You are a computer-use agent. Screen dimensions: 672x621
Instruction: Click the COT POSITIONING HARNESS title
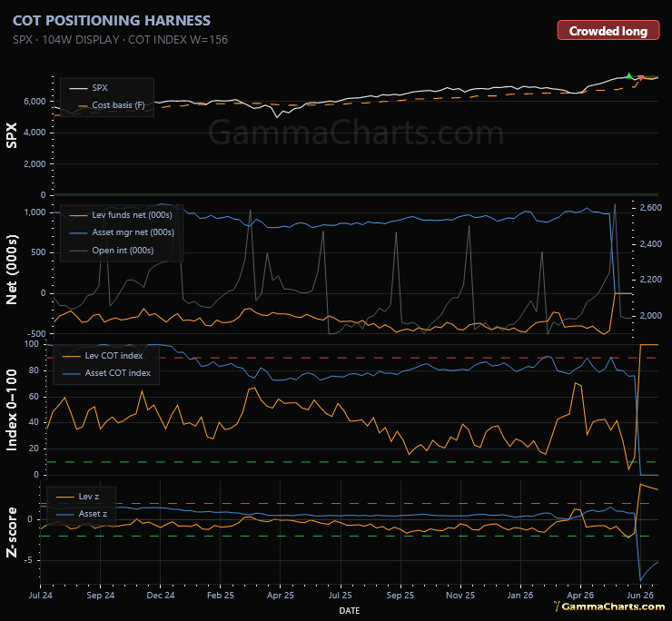(112, 21)
